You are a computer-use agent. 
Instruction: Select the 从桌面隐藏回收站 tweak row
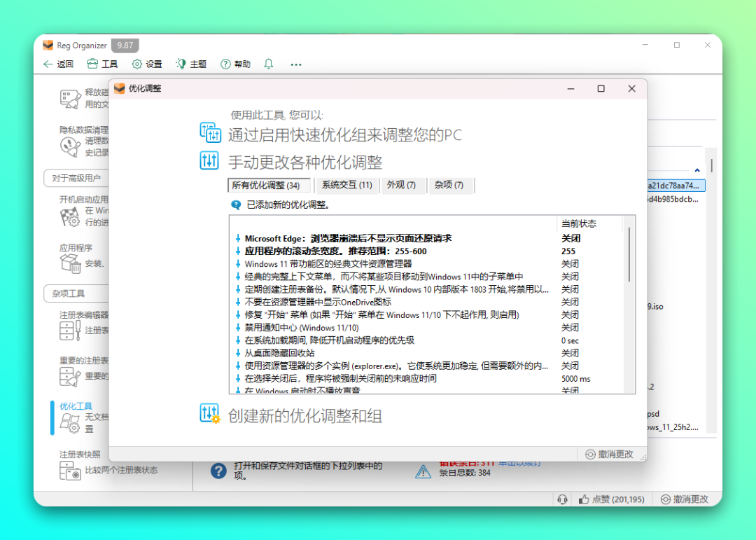[280, 353]
